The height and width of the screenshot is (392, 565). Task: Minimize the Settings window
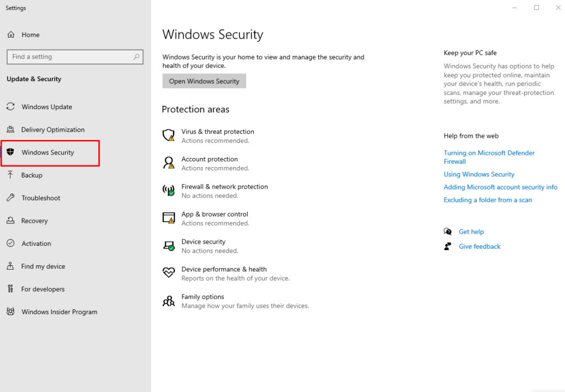[515, 8]
